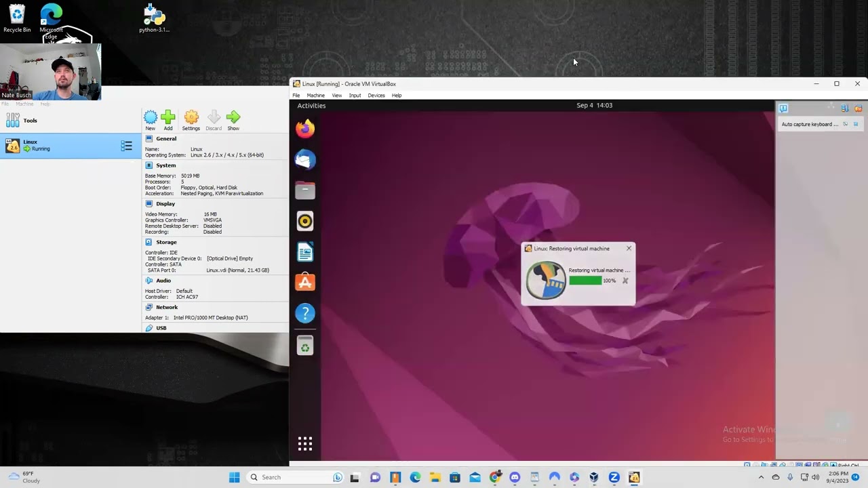Open Discord from the taskbar
Viewport: 868px width, 488px height.
tap(515, 477)
